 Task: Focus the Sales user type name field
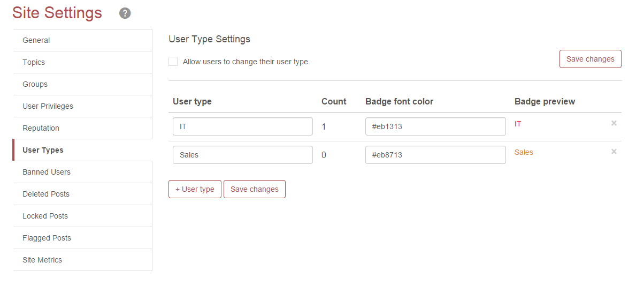click(242, 155)
